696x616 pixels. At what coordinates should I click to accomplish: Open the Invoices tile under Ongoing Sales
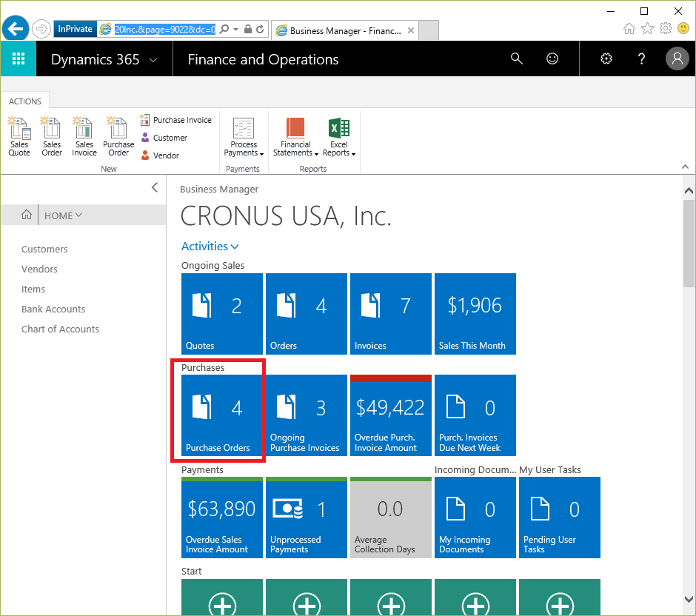point(391,314)
